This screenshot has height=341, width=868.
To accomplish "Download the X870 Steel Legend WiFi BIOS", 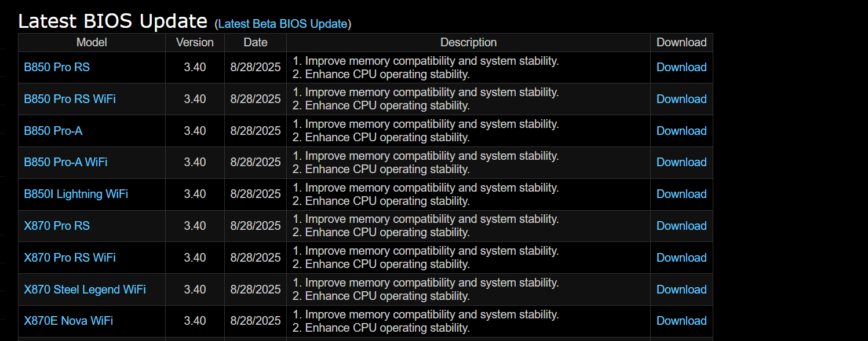I will click(x=681, y=289).
